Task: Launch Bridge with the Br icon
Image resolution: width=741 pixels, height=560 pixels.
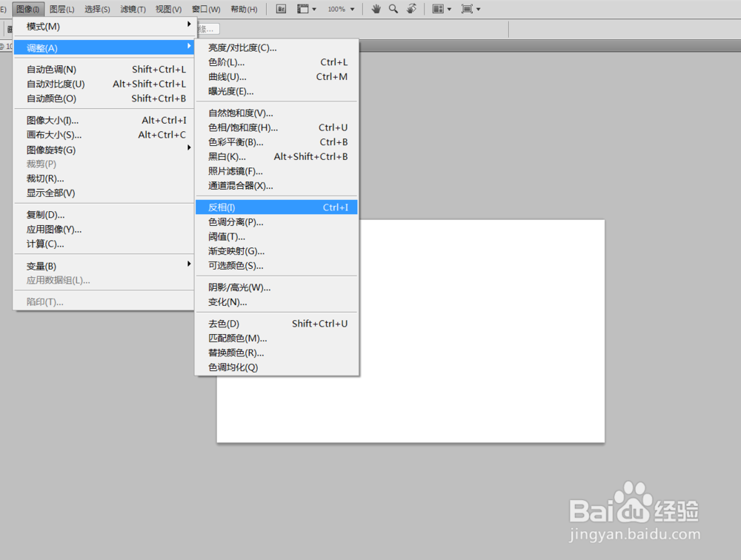Action: [x=281, y=9]
